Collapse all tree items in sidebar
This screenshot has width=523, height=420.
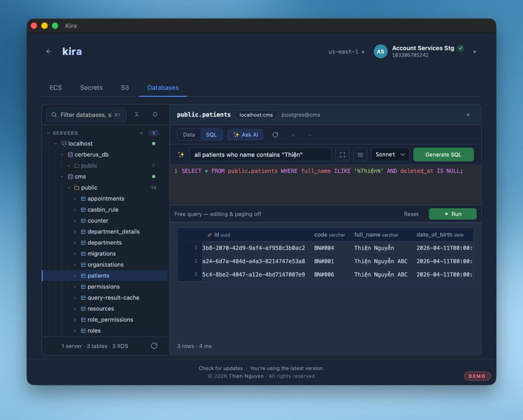pyautogui.click(x=137, y=114)
